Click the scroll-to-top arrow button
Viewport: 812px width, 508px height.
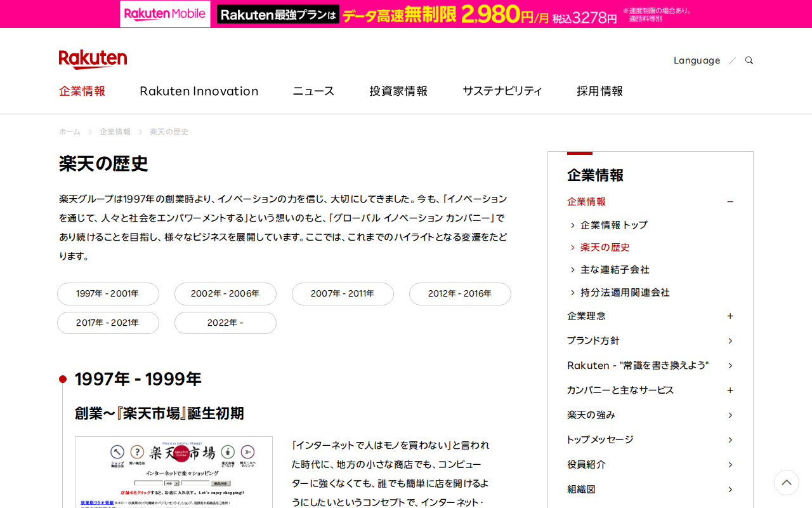pos(787,483)
